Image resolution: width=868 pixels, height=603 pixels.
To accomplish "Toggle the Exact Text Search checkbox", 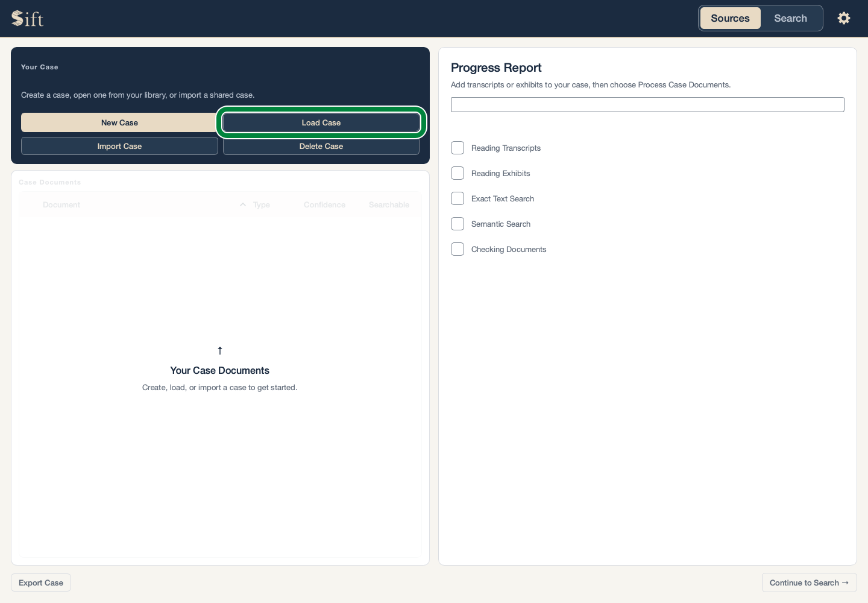I will (458, 198).
